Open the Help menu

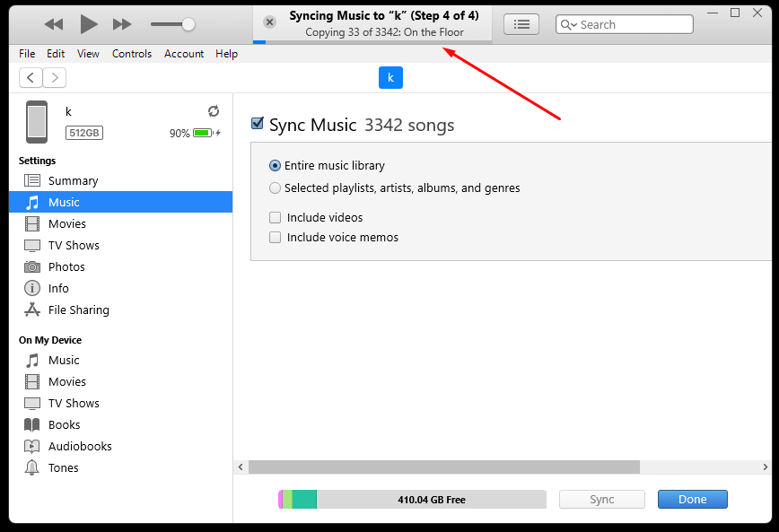(x=226, y=54)
